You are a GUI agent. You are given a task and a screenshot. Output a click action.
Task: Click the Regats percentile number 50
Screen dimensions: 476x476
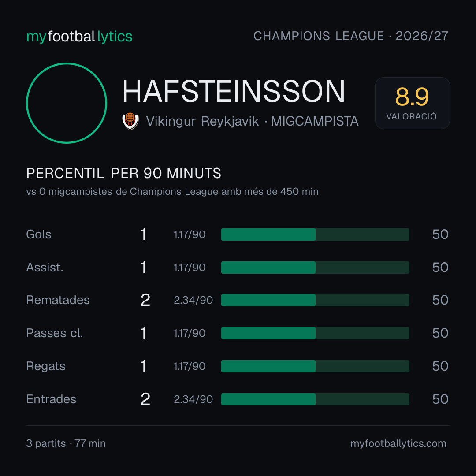click(440, 366)
